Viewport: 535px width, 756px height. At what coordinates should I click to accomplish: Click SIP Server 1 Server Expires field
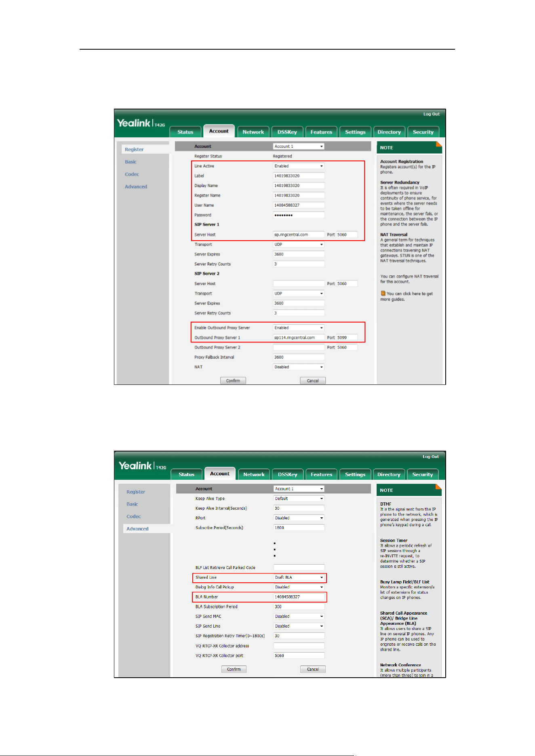(x=299, y=254)
